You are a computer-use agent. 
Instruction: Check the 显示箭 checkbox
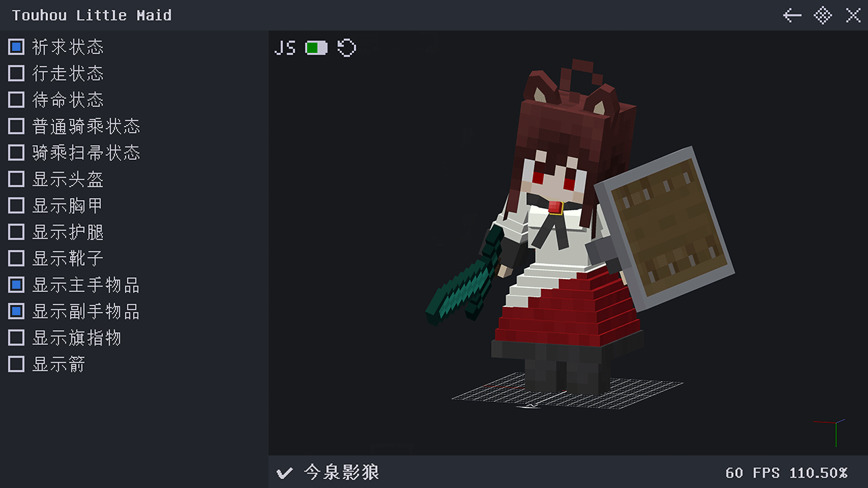point(16,364)
